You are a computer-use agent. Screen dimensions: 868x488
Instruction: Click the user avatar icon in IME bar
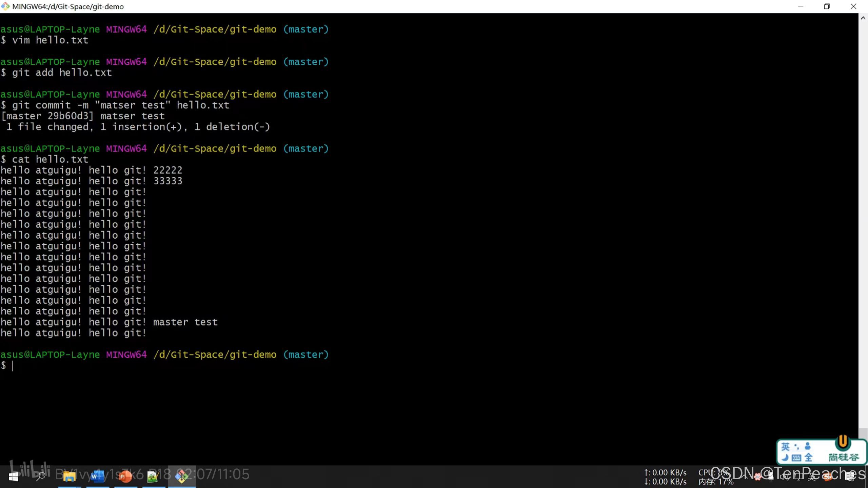pos(807,446)
